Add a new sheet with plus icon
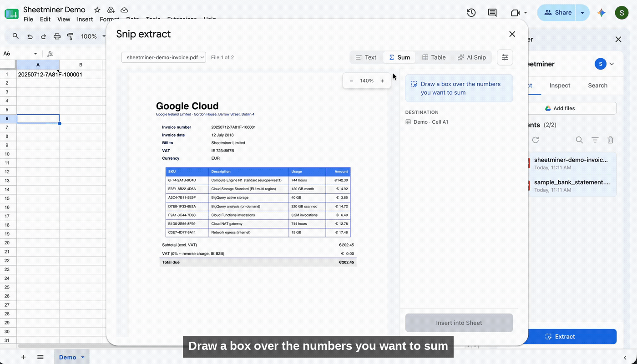 (x=24, y=357)
